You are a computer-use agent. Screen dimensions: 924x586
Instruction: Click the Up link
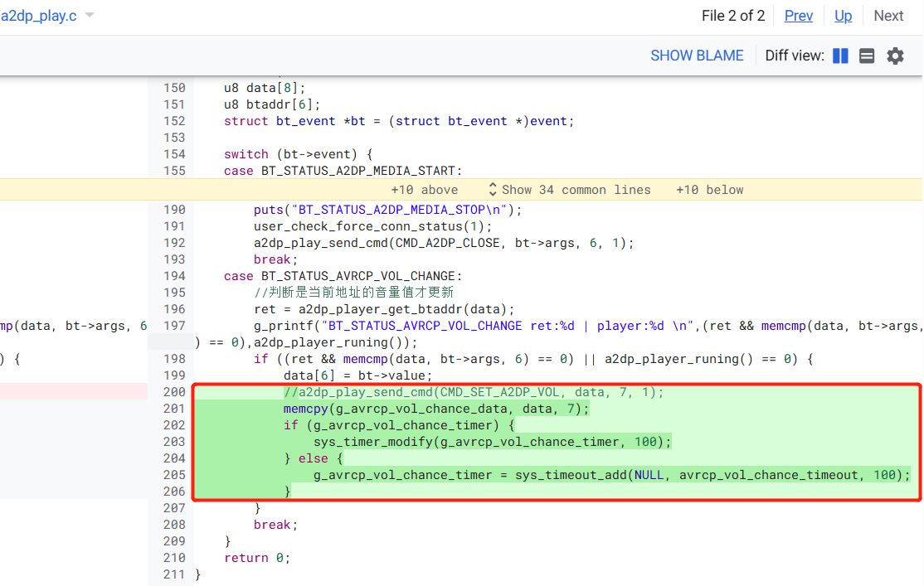[x=843, y=16]
